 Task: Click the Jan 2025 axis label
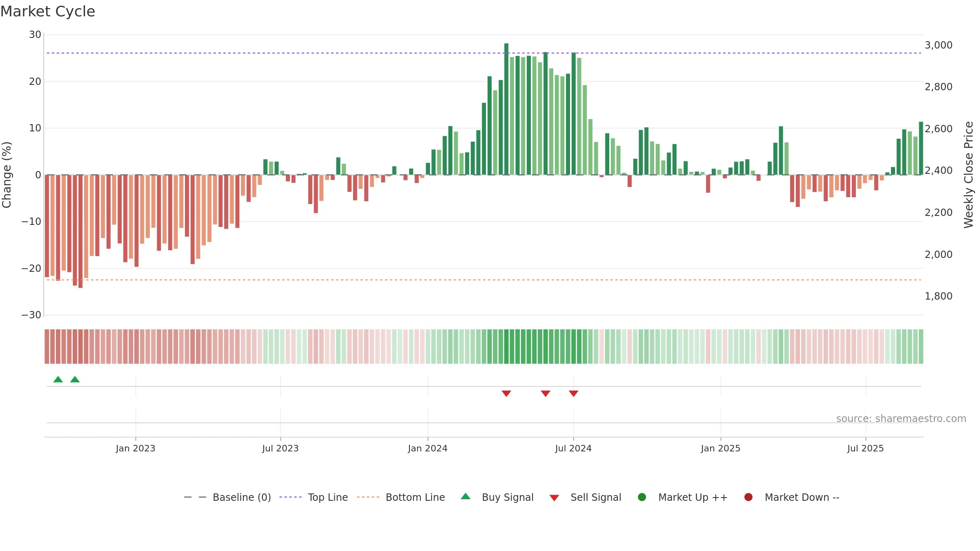(721, 448)
